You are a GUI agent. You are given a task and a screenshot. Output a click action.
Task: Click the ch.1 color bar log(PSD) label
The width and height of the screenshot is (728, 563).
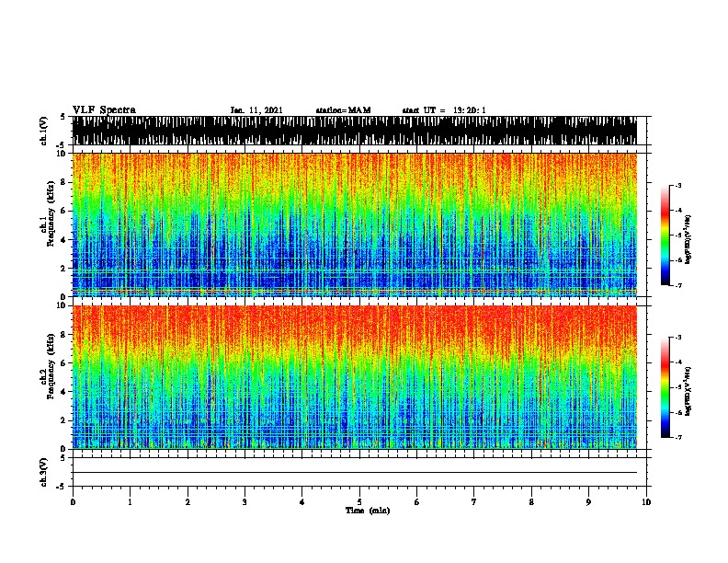pos(688,239)
